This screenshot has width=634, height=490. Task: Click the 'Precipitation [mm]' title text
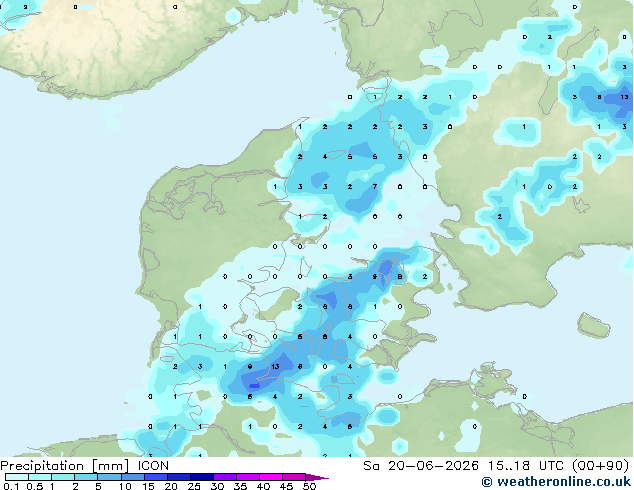pos(65,466)
